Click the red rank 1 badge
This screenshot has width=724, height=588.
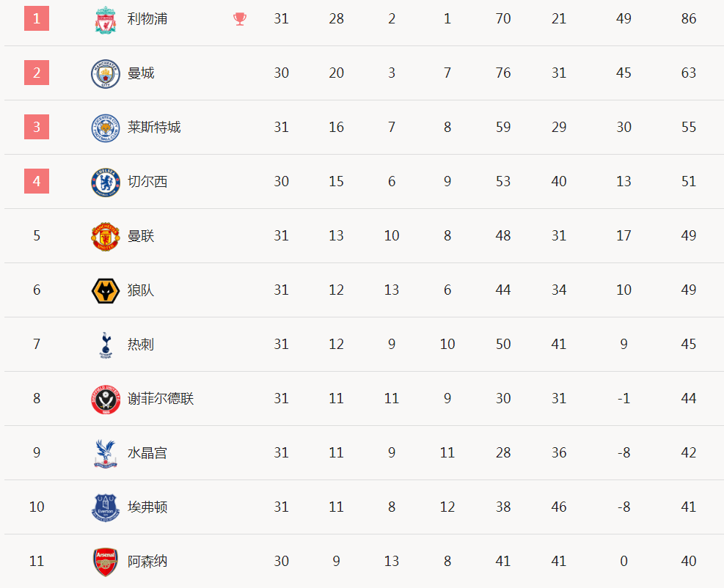pyautogui.click(x=37, y=18)
